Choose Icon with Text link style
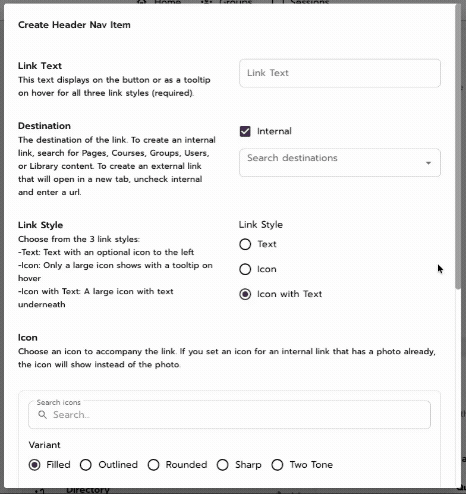 tap(245, 294)
